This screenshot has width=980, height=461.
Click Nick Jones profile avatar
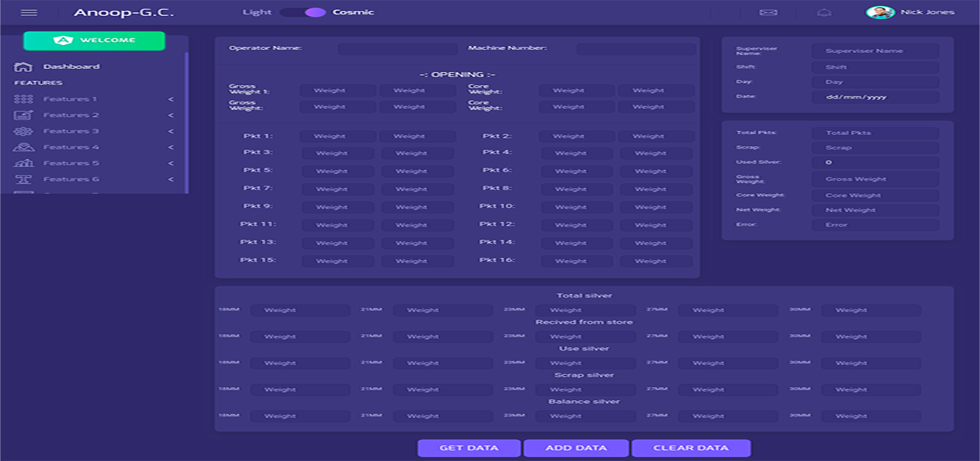point(880,12)
